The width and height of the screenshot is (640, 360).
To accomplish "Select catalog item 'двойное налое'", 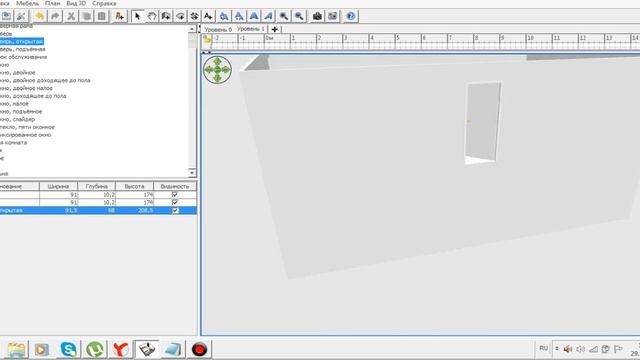I will click(x=26, y=88).
